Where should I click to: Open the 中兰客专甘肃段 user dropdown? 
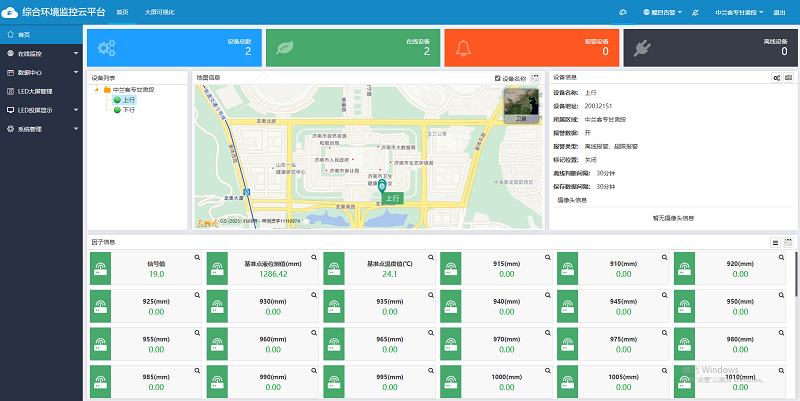[740, 12]
